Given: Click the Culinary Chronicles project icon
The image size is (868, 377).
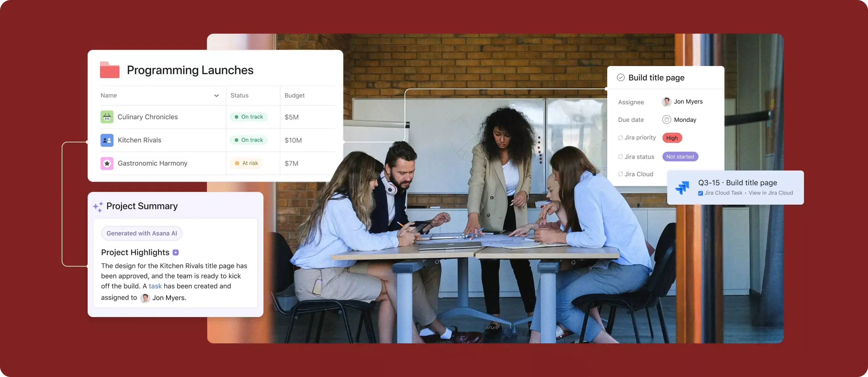Looking at the screenshot, I should (x=107, y=117).
